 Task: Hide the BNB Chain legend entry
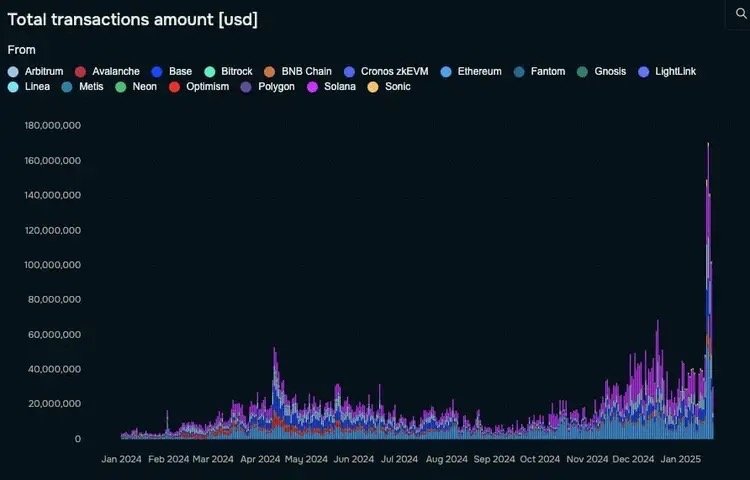[298, 72]
